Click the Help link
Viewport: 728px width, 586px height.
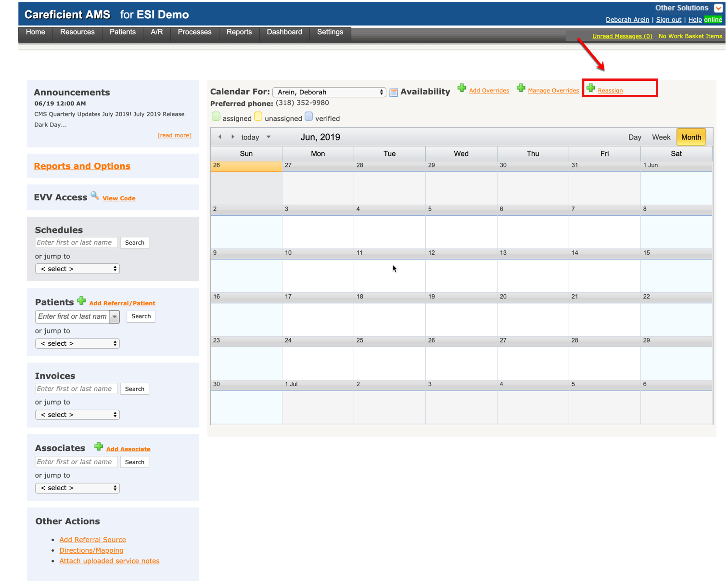click(x=695, y=20)
